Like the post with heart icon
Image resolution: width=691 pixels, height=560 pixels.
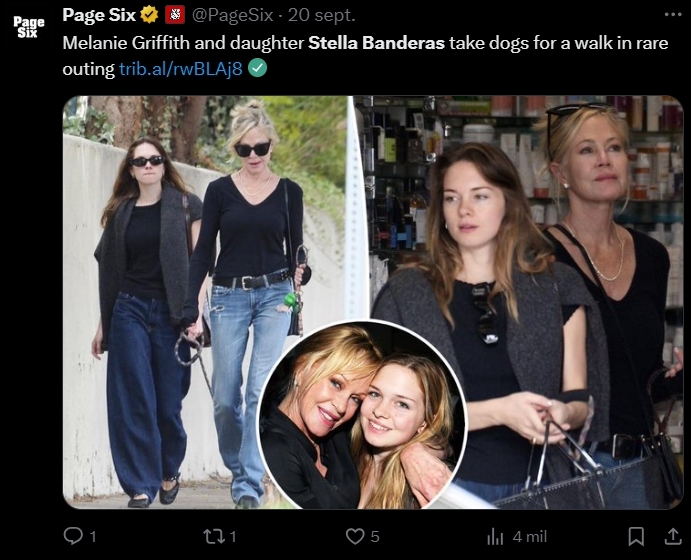[355, 536]
